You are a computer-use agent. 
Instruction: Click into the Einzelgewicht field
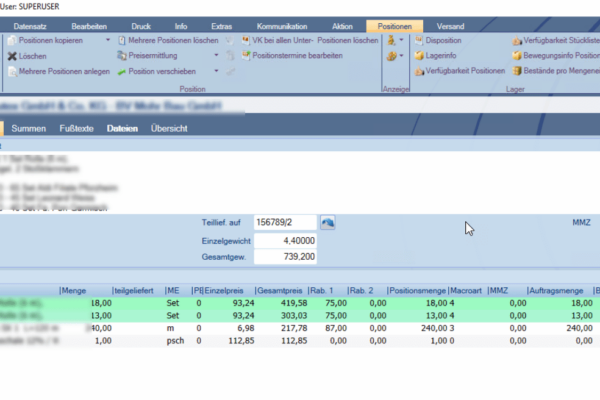click(x=285, y=240)
